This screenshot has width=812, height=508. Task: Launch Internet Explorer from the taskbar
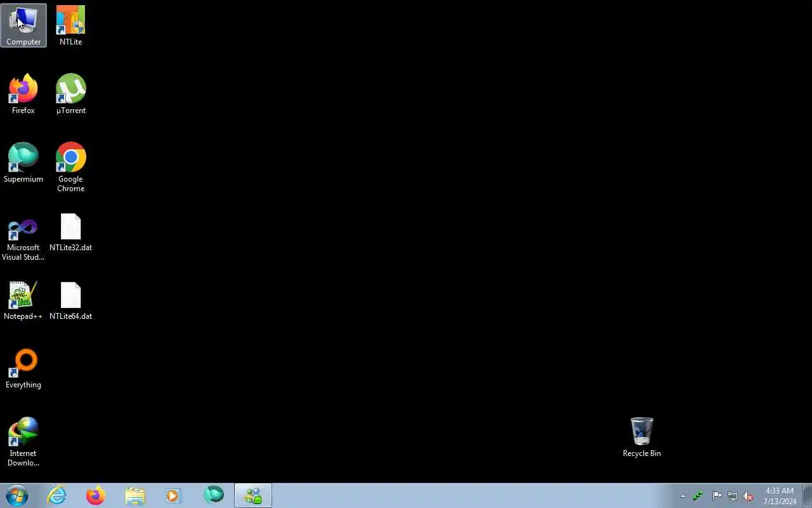57,495
